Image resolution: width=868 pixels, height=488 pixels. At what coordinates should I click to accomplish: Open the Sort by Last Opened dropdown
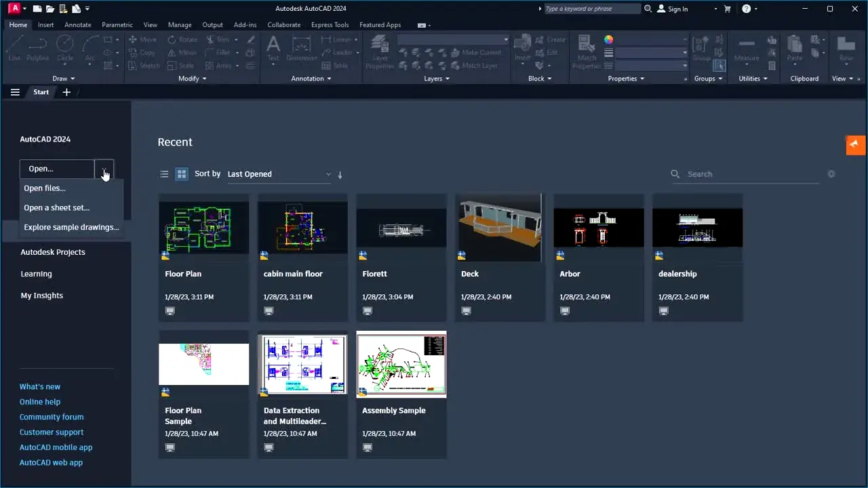[x=278, y=174]
